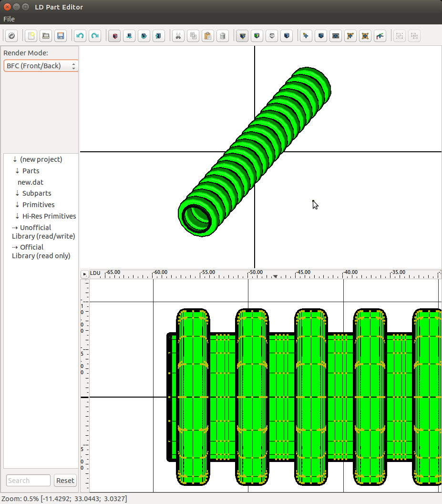This screenshot has width=442, height=504.
Task: Delete selection using the trash icon
Action: (223, 35)
